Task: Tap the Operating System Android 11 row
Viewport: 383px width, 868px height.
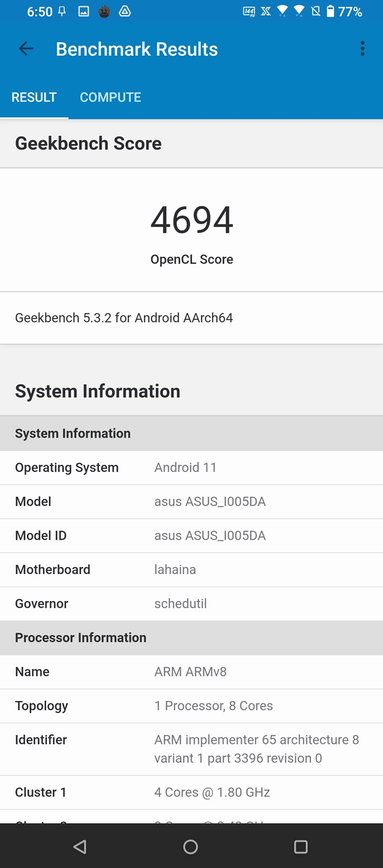Action: (x=191, y=468)
